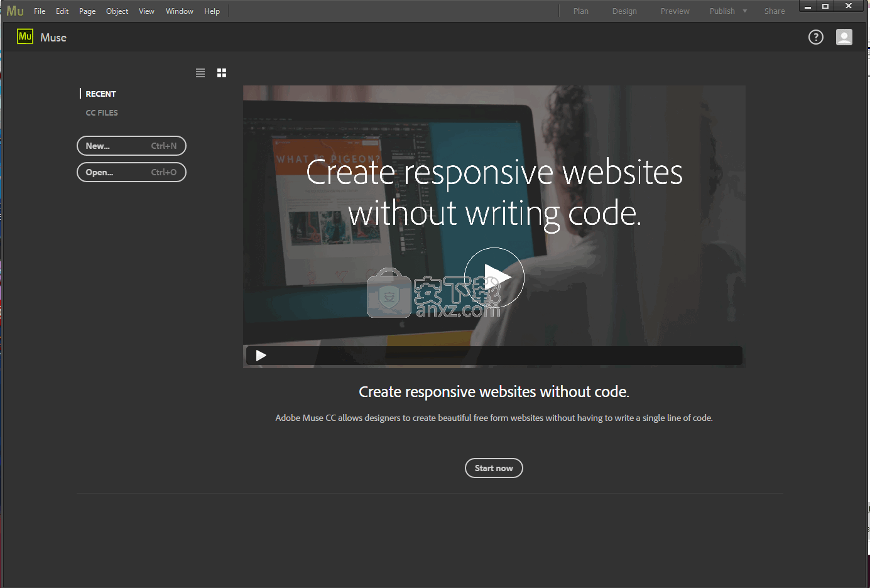Viewport: 870px width, 588px height.
Task: Switch to Preview mode
Action: [675, 11]
